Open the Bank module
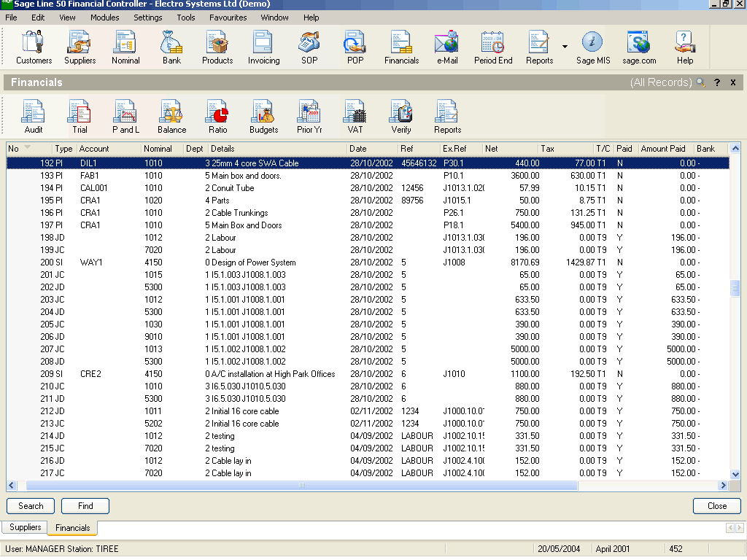This screenshot has width=747, height=560. (x=171, y=47)
